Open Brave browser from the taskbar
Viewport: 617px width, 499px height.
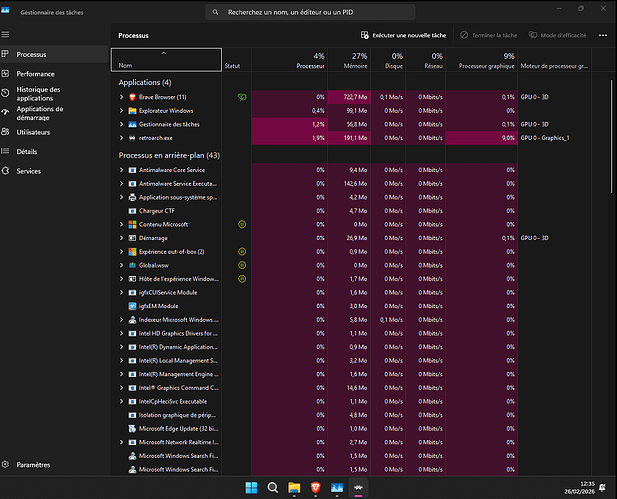317,487
